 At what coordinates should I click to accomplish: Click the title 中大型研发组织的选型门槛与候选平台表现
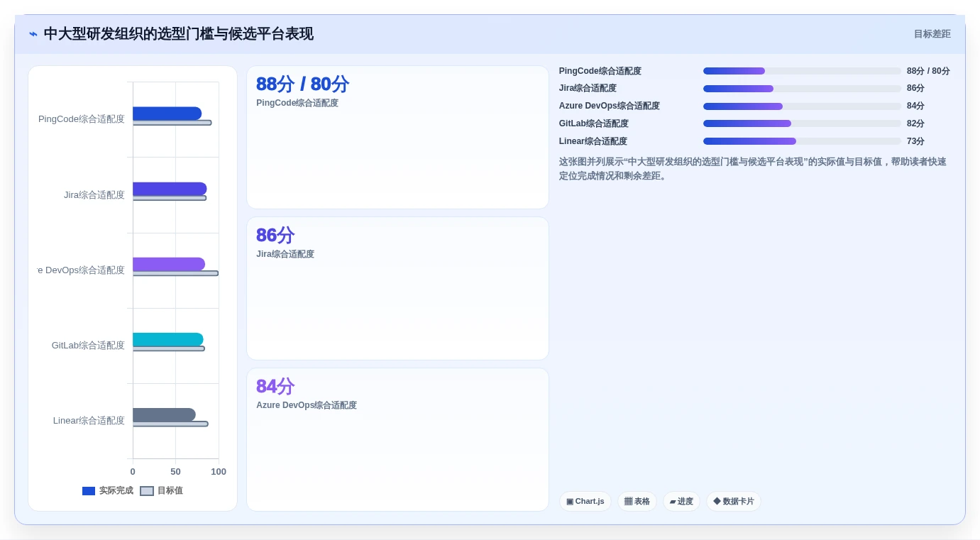[178, 34]
